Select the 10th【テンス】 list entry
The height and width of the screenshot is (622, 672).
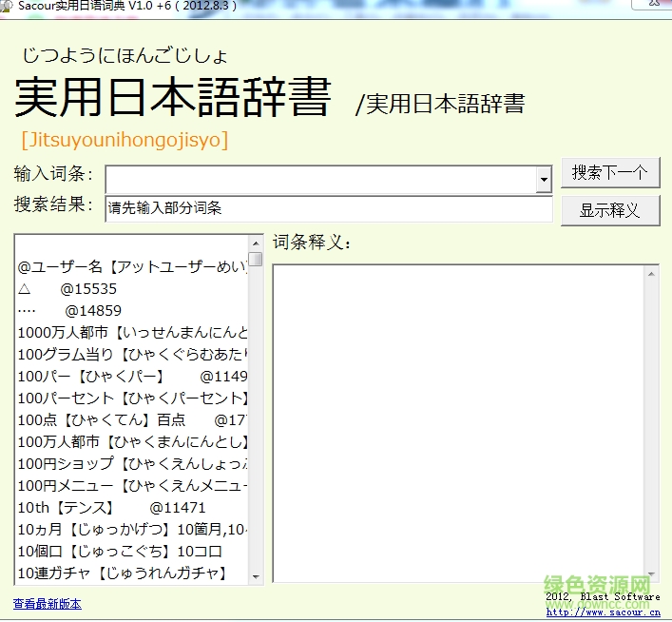[x=132, y=508]
